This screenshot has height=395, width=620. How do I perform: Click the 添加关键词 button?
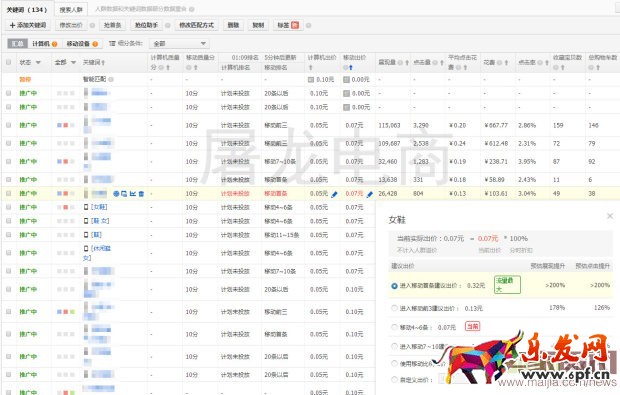click(x=28, y=25)
